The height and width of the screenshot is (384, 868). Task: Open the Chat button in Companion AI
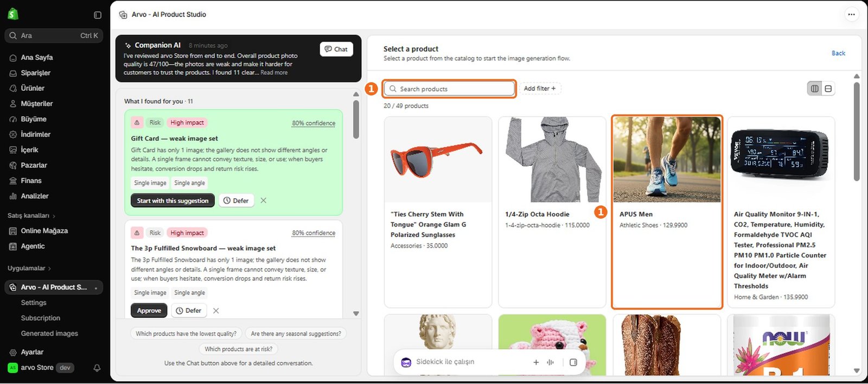[336, 49]
